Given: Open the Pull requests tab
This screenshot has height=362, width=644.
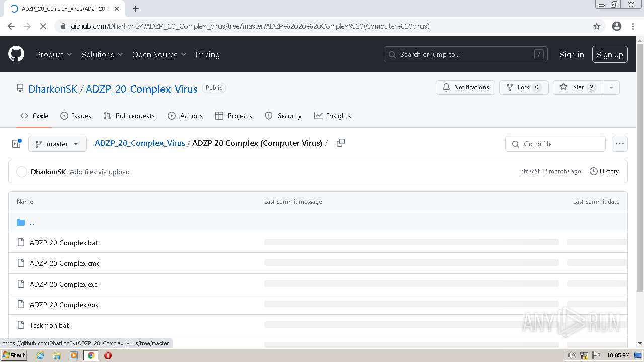Looking at the screenshot, I should (129, 116).
